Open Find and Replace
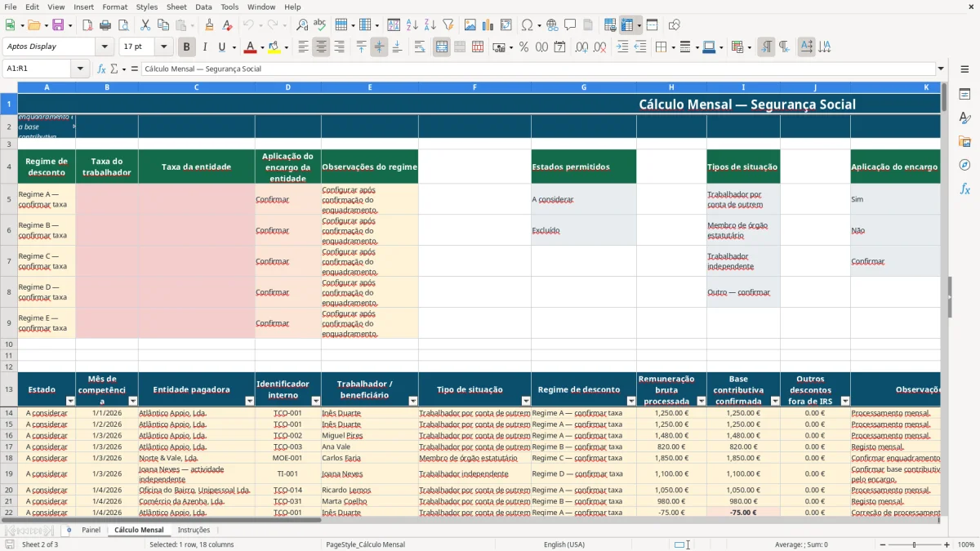 click(302, 25)
